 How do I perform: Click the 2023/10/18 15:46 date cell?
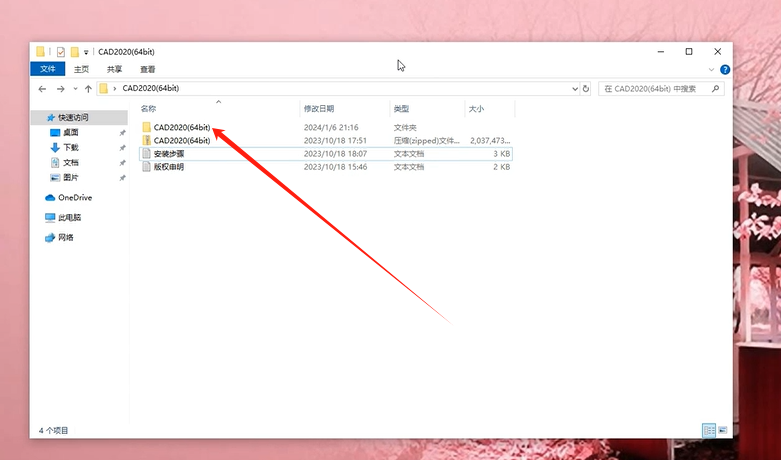pyautogui.click(x=335, y=167)
